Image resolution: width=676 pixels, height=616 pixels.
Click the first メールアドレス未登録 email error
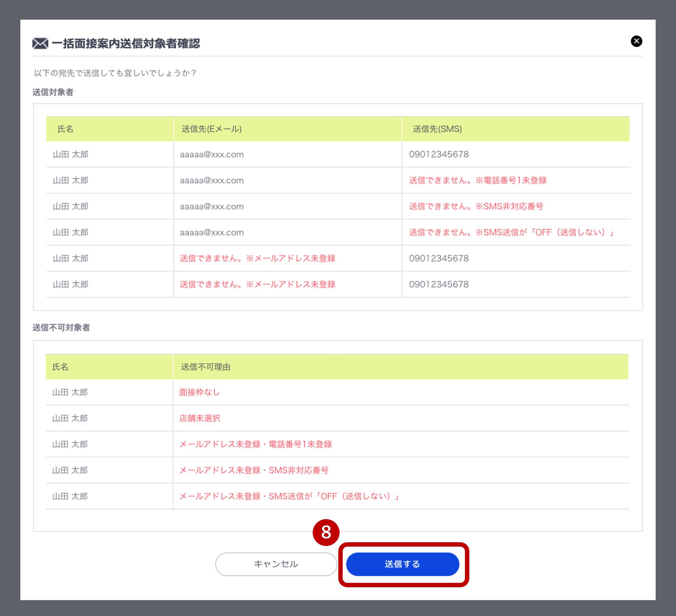(257, 258)
